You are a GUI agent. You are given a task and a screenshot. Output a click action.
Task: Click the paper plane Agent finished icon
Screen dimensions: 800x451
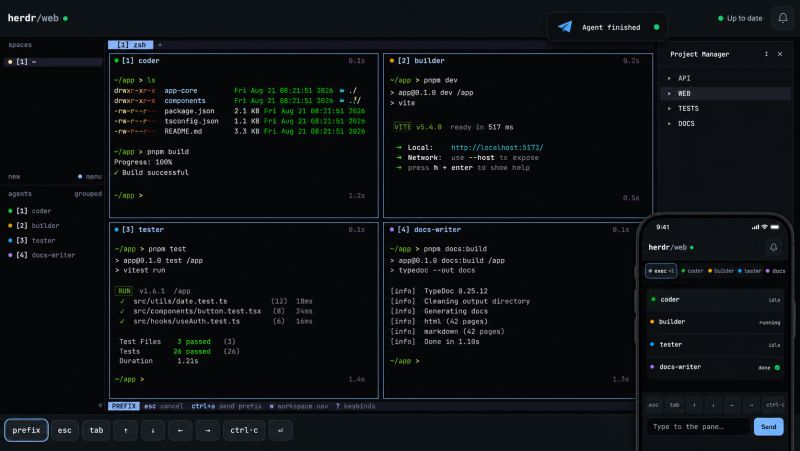pyautogui.click(x=565, y=27)
